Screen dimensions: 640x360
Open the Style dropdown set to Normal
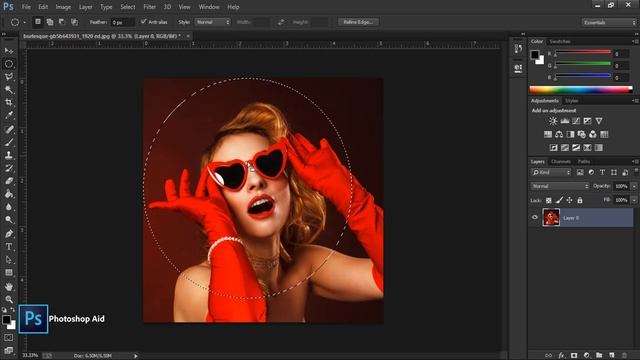click(213, 22)
